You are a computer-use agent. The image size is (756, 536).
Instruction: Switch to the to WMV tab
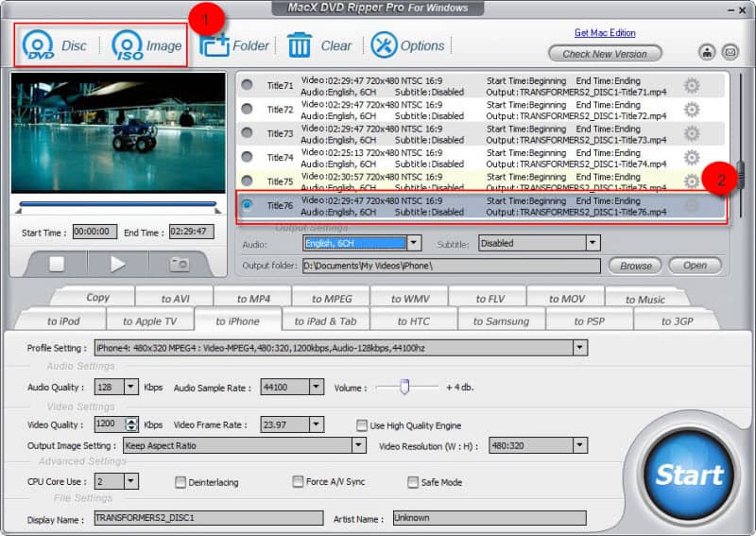pos(410,299)
